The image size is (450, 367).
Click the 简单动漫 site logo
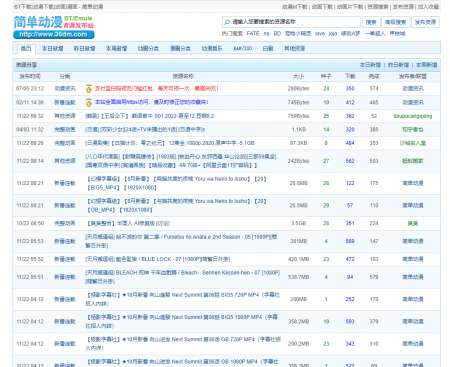coord(38,22)
